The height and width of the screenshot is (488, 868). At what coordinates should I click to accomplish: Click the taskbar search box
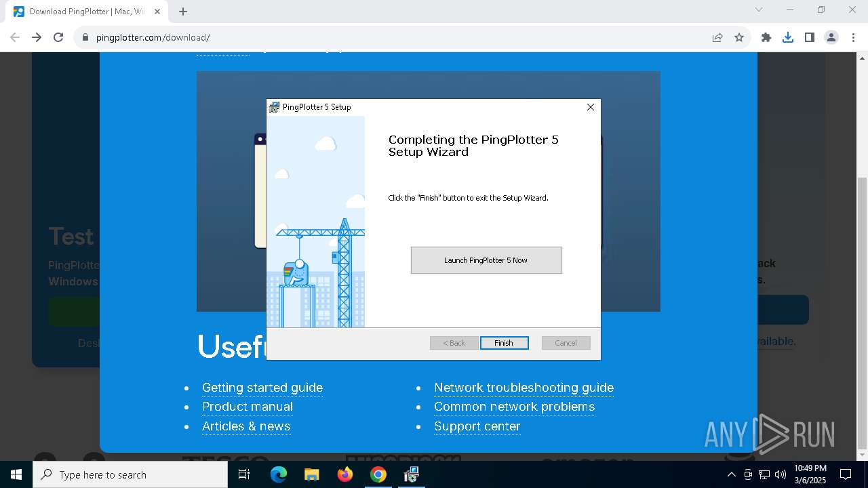[x=130, y=474]
